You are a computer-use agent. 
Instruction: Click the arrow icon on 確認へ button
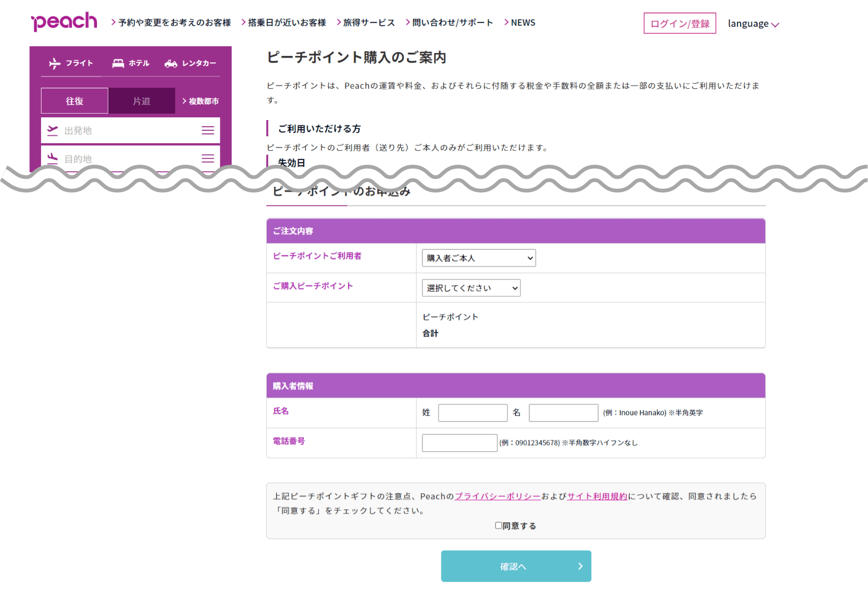580,566
